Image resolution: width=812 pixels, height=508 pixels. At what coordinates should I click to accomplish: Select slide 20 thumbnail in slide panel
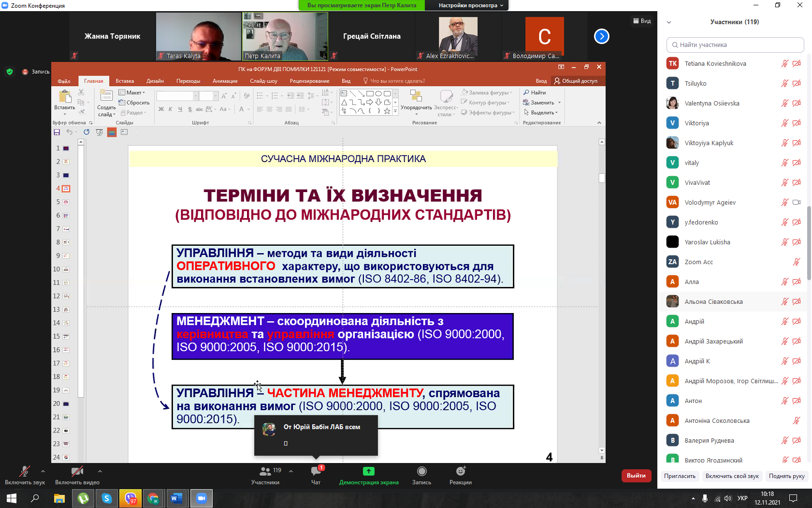(x=66, y=403)
